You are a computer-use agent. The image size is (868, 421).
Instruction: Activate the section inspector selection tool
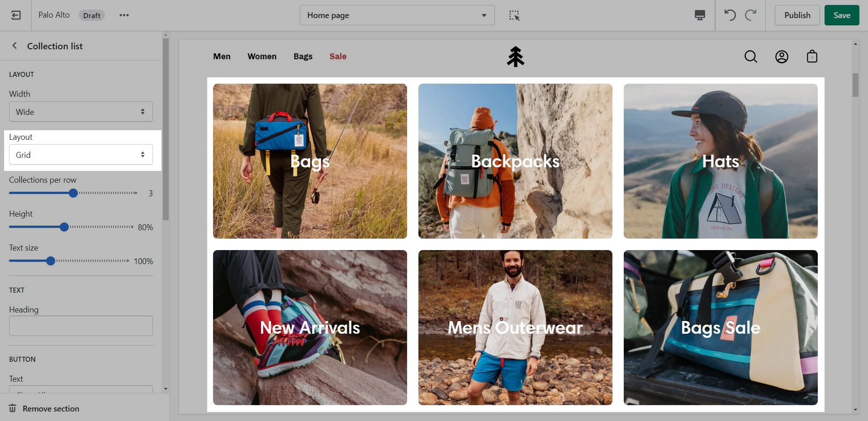point(514,15)
